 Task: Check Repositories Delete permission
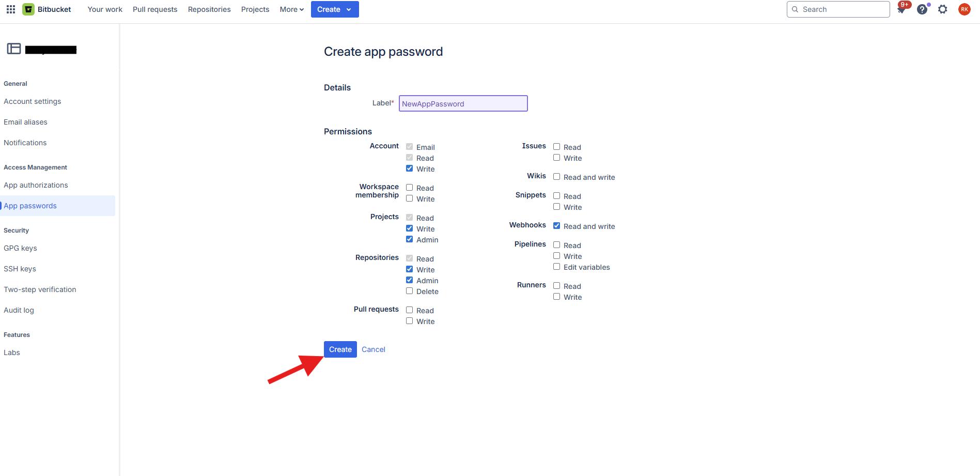click(x=409, y=291)
